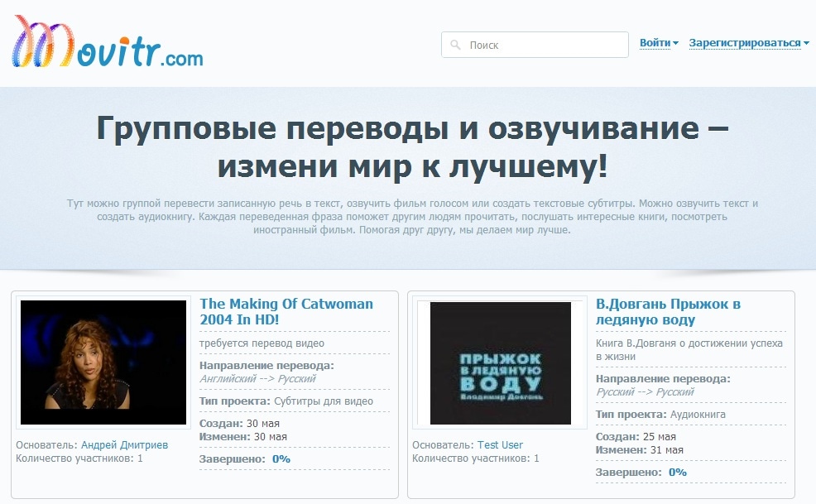Click the arrow next to Войти
The width and height of the screenshot is (816, 504).
tap(676, 44)
